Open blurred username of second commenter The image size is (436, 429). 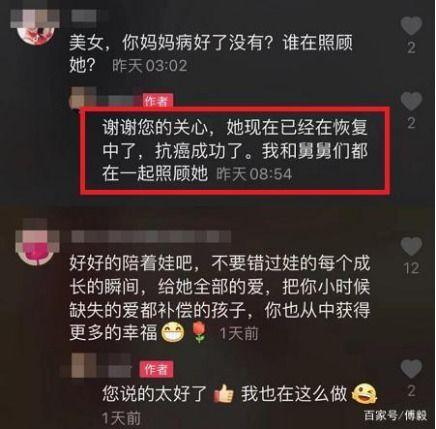[x=151, y=237]
